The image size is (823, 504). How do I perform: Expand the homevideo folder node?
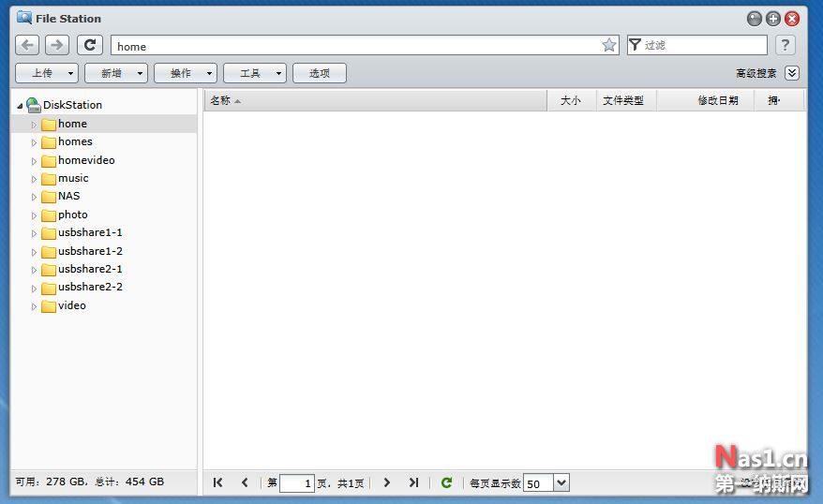(34, 161)
